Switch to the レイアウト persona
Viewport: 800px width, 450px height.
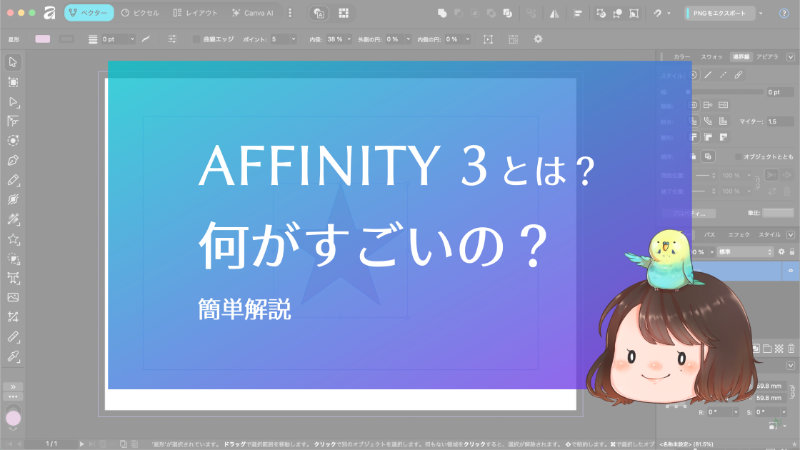click(x=195, y=13)
